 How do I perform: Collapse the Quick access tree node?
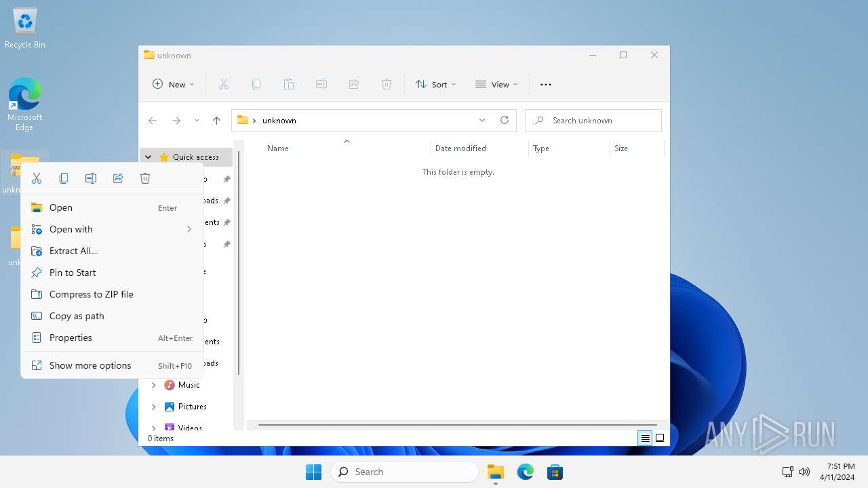pyautogui.click(x=149, y=157)
